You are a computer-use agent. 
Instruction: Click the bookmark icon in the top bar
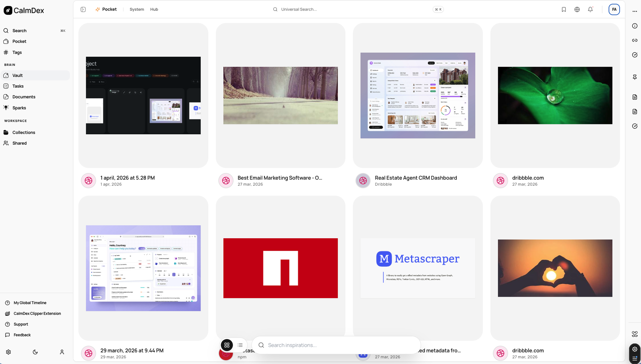click(564, 9)
